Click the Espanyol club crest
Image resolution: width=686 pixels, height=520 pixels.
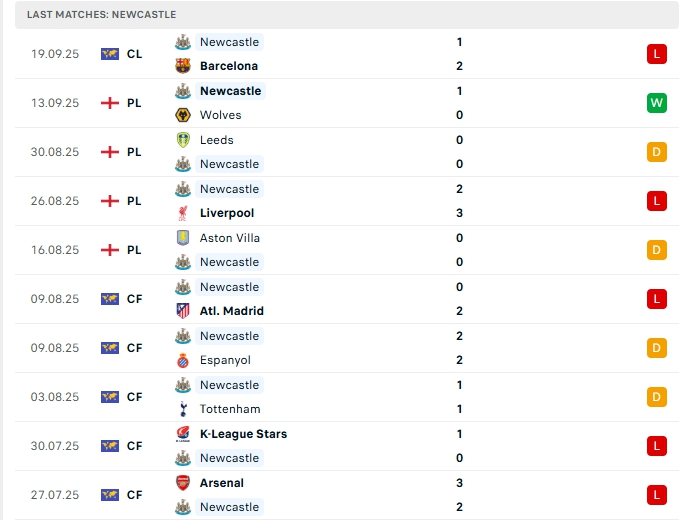[183, 360]
